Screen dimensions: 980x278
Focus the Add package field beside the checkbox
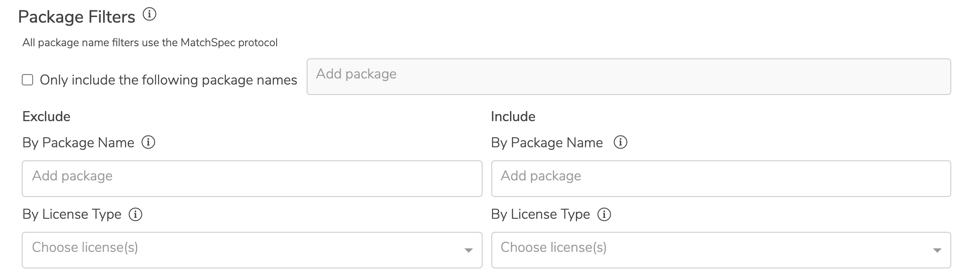pyautogui.click(x=629, y=77)
